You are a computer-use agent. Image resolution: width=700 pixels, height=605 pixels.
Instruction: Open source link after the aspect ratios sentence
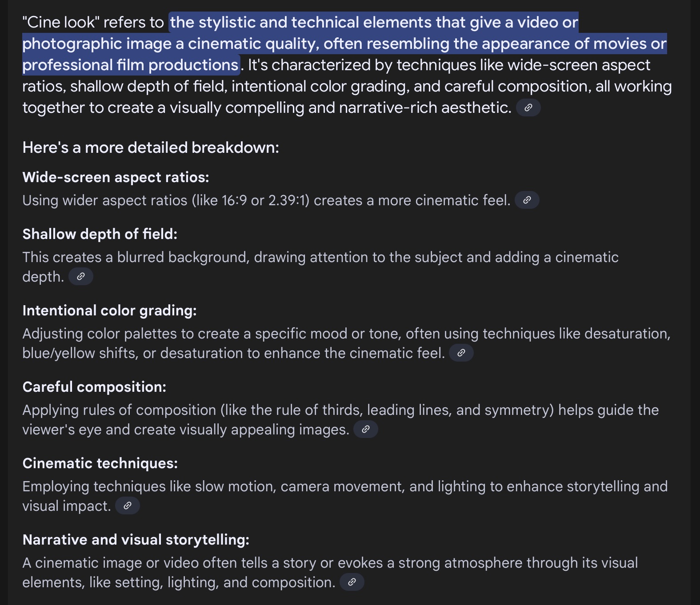(527, 200)
